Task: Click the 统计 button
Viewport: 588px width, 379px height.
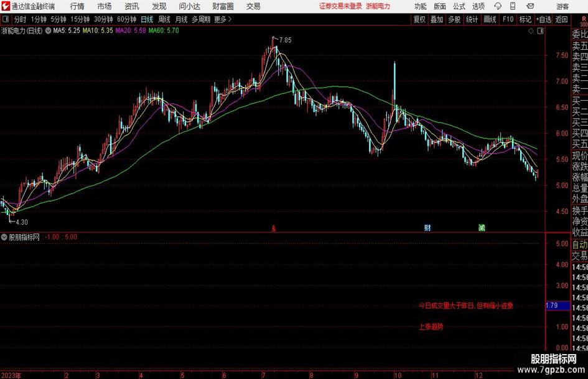Action: (472, 19)
